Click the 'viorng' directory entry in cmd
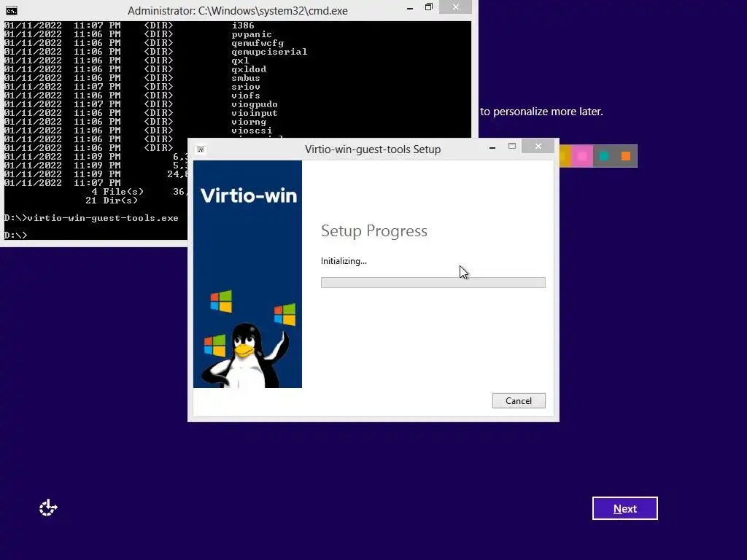747x560 pixels. click(249, 122)
